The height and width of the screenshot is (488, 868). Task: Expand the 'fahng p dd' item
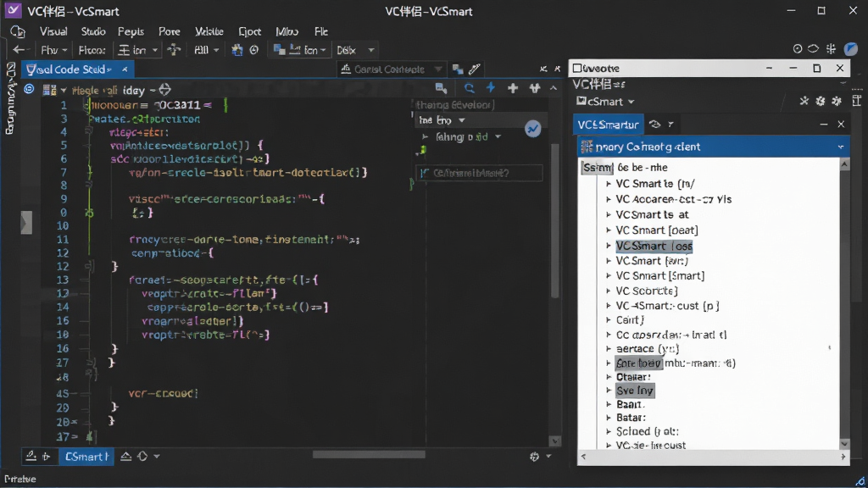point(426,136)
